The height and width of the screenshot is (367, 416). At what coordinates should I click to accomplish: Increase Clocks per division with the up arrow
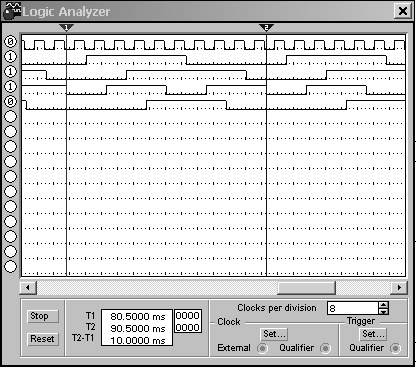tap(384, 305)
